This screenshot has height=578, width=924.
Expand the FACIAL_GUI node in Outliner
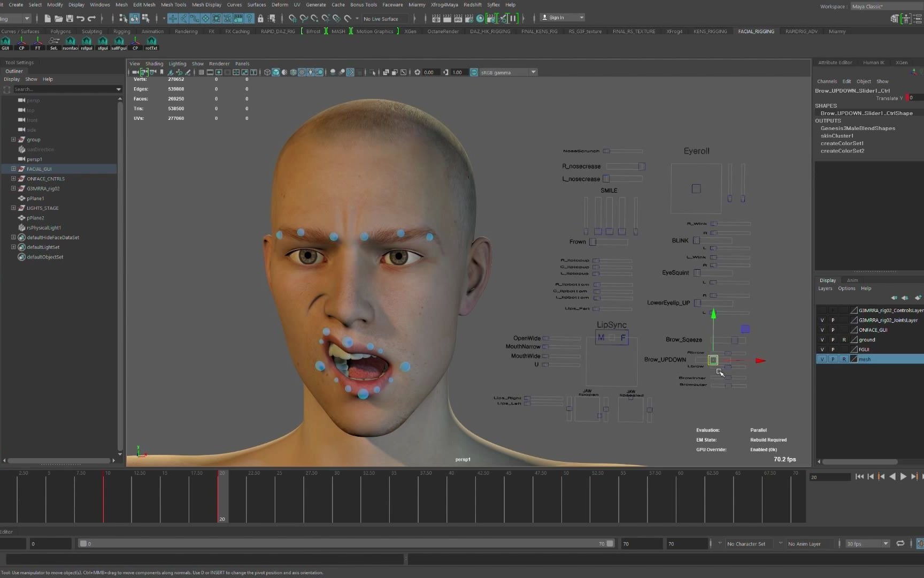coord(12,169)
